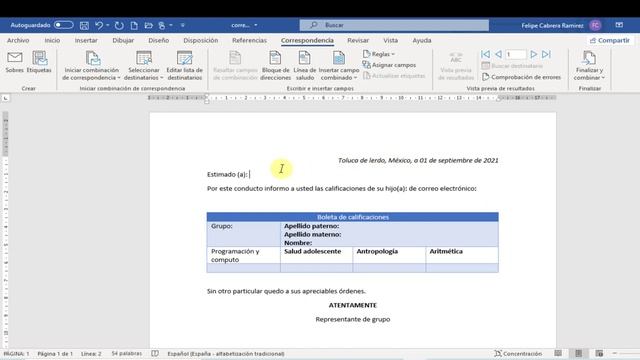Click Buscar destinatario
640x360 pixels.
click(x=512, y=66)
